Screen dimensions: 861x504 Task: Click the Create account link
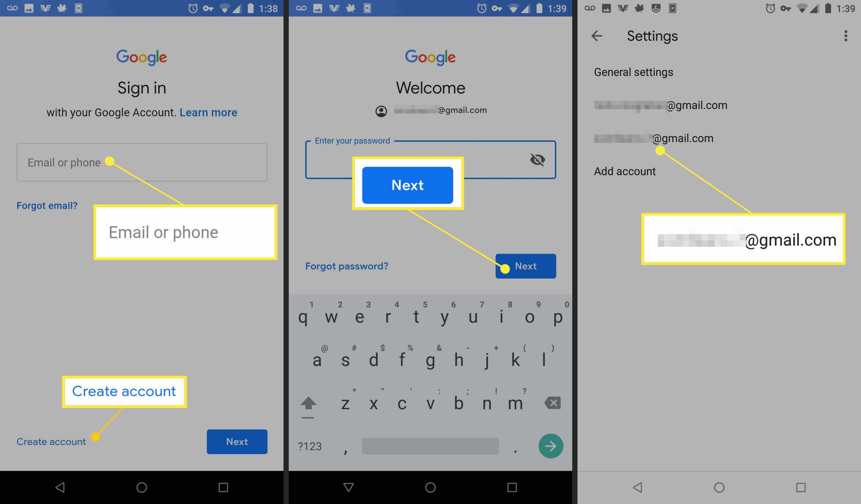51,441
